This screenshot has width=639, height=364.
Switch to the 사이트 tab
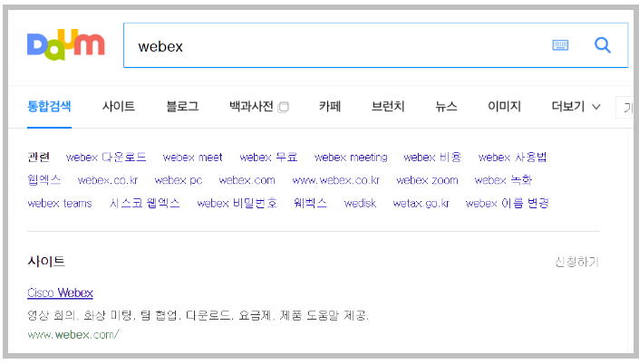119,107
